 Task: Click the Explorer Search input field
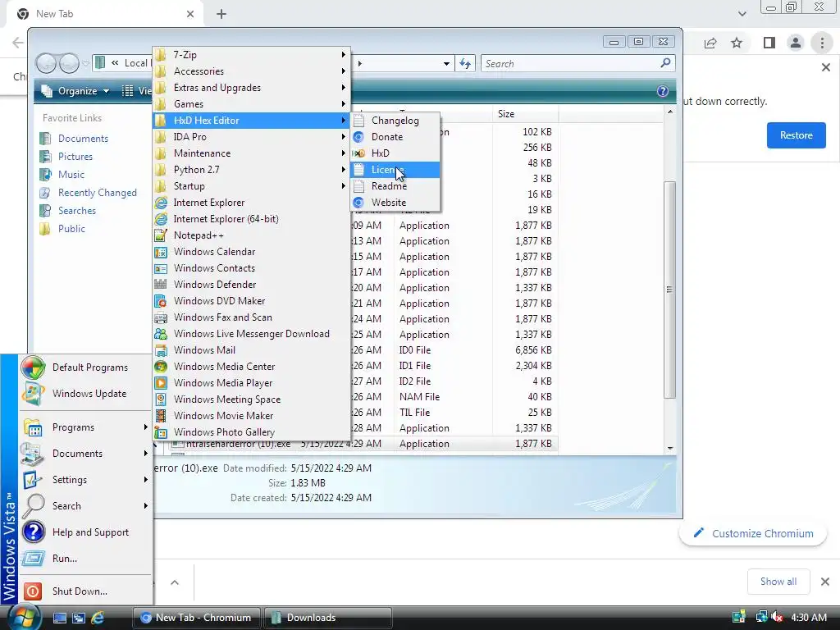[578, 64]
